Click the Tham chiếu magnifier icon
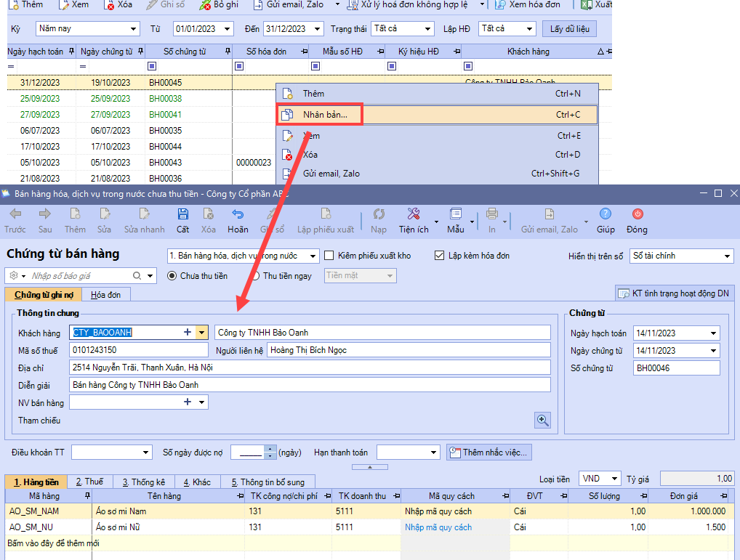Screen dimensions: 740x560 (x=542, y=421)
